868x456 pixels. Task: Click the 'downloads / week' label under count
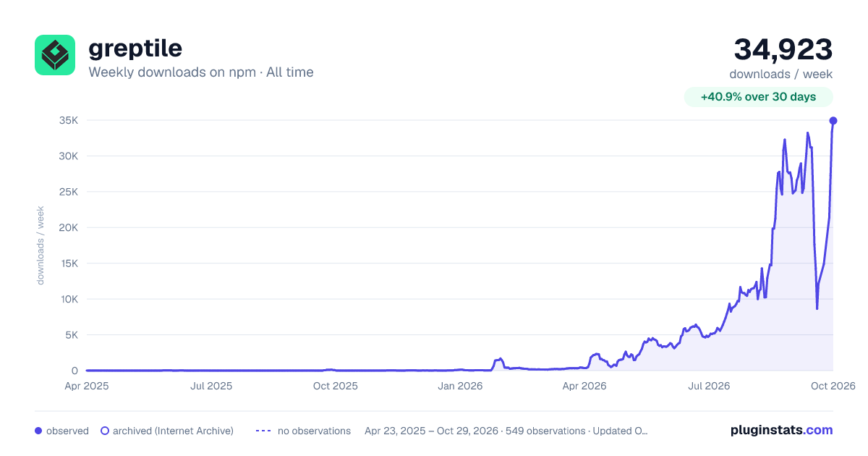[x=781, y=74]
